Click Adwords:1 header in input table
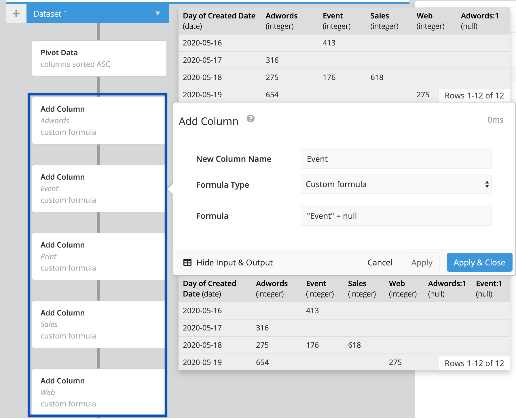Screen dimensions: 516x420 [480, 21]
